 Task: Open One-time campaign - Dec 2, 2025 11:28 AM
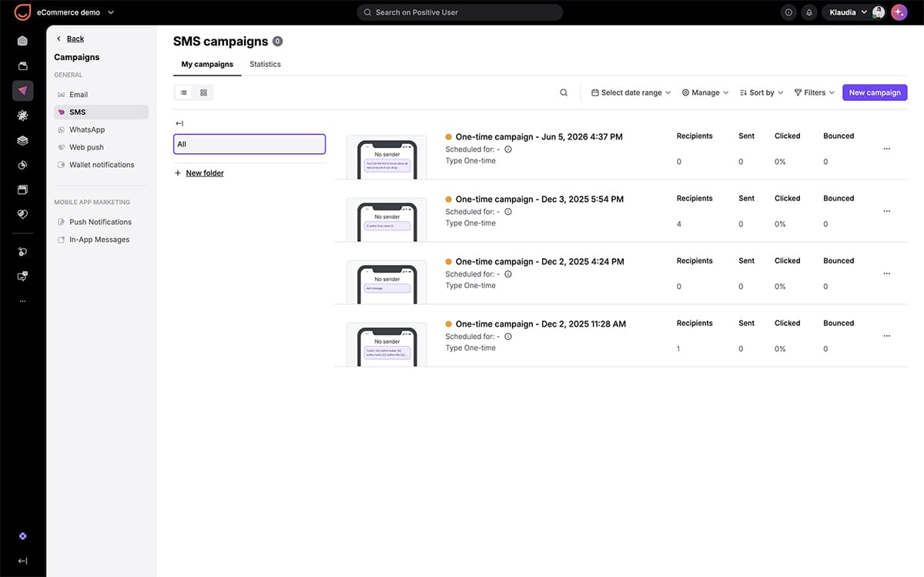coord(541,324)
